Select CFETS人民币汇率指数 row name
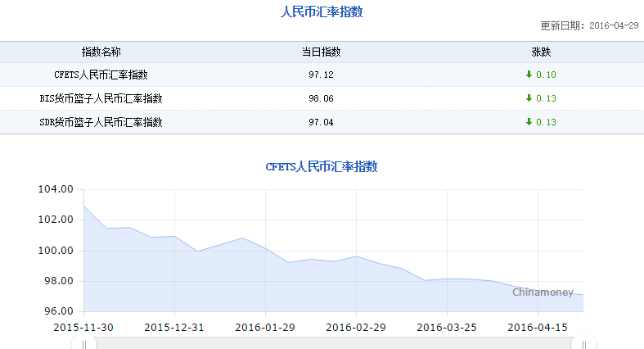Viewport: 644px width, 349px height. tap(101, 75)
